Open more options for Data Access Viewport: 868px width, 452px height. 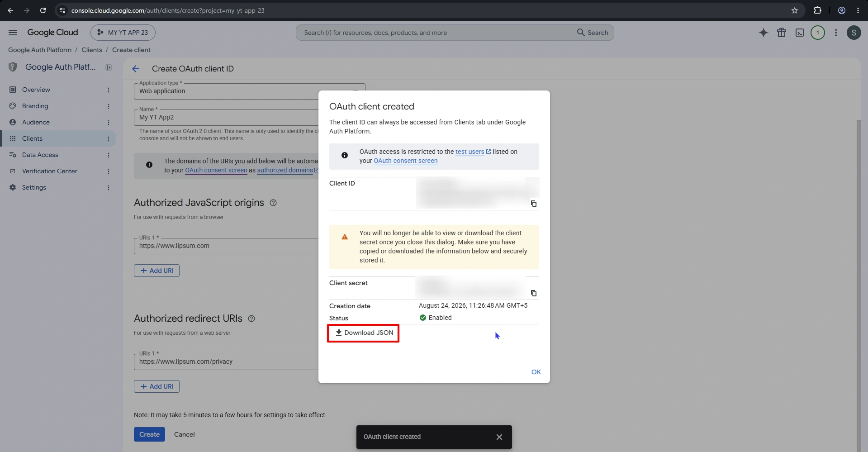[x=109, y=155]
